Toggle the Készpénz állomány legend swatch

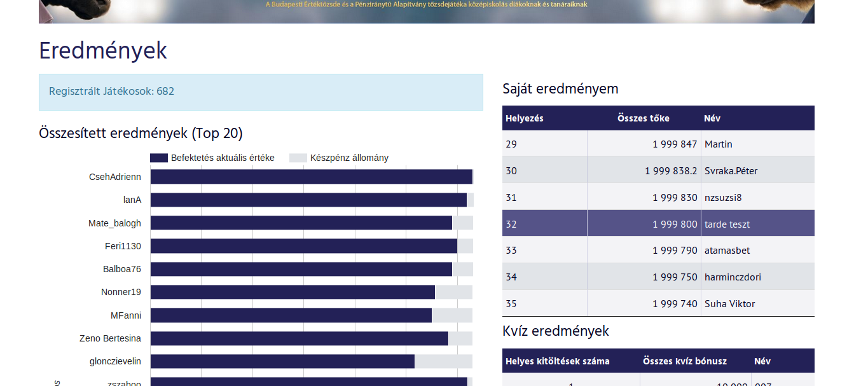[298, 158]
